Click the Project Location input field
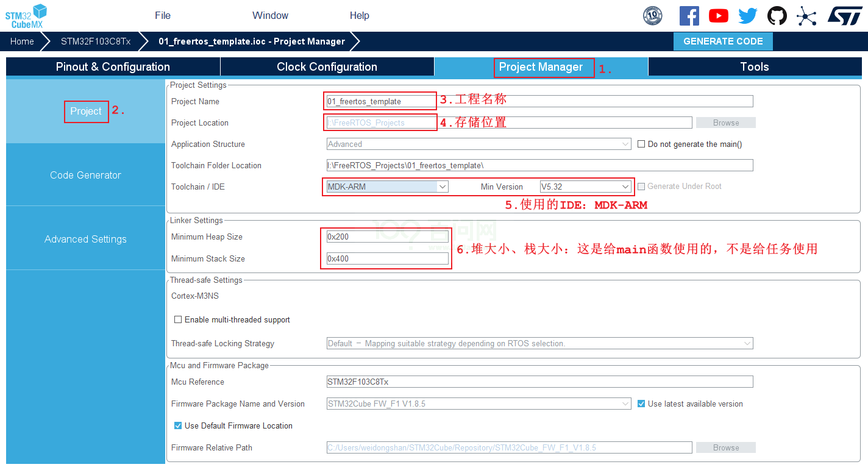 [509, 123]
